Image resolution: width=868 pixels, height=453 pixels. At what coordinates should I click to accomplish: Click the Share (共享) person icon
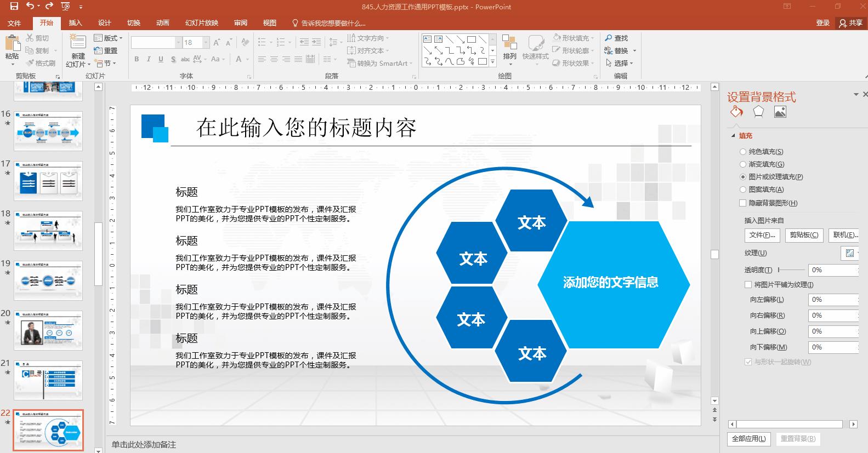click(x=843, y=23)
